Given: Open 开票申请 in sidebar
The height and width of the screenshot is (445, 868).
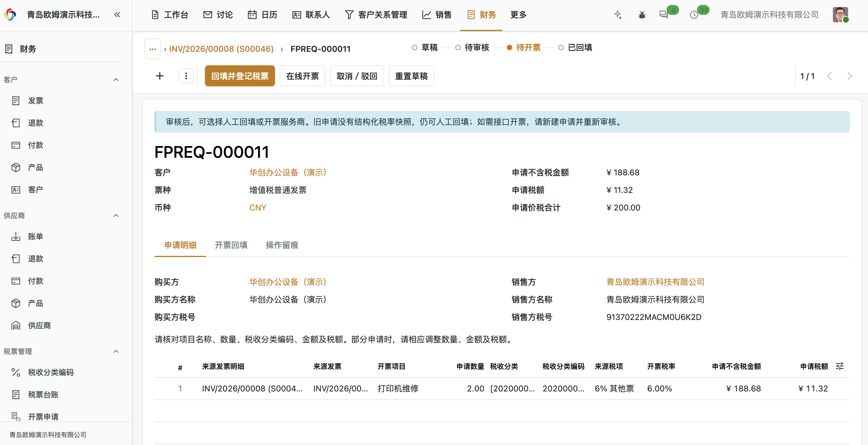Looking at the screenshot, I should click(x=43, y=417).
